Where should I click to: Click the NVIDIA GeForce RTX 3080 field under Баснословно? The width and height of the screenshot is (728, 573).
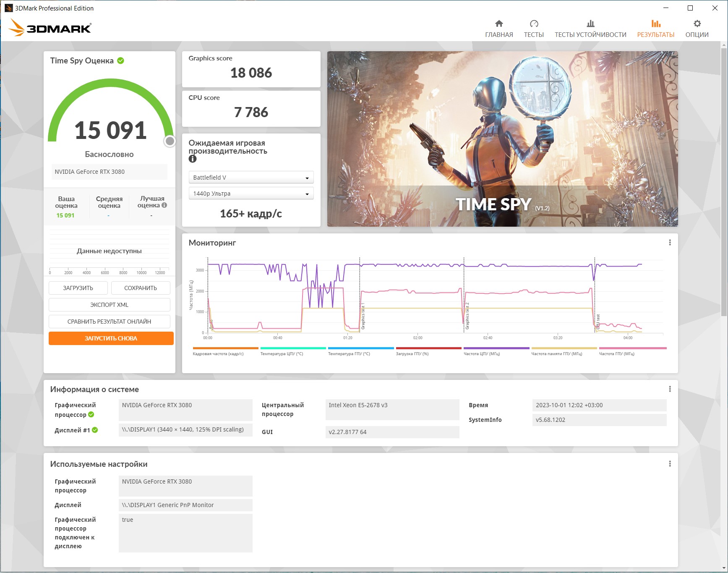pyautogui.click(x=109, y=172)
